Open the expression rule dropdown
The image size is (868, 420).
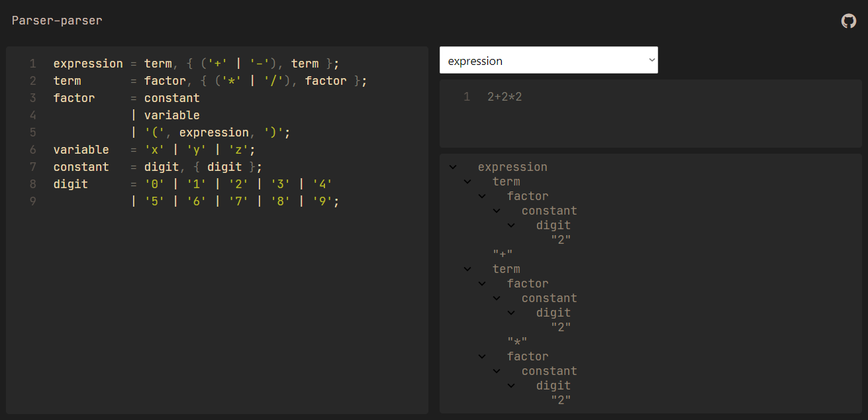548,60
